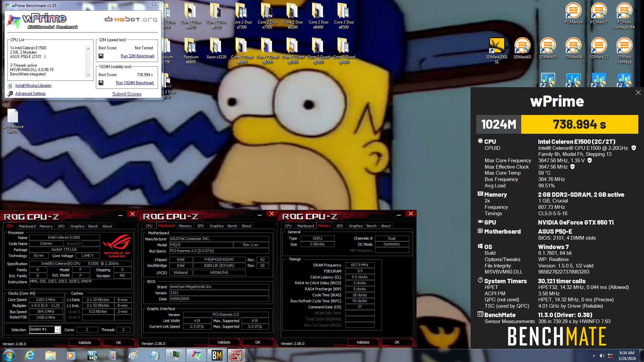This screenshot has width=644, height=362.
Task: Open the 3DMark06 desktop shortcut
Action: tap(573, 48)
